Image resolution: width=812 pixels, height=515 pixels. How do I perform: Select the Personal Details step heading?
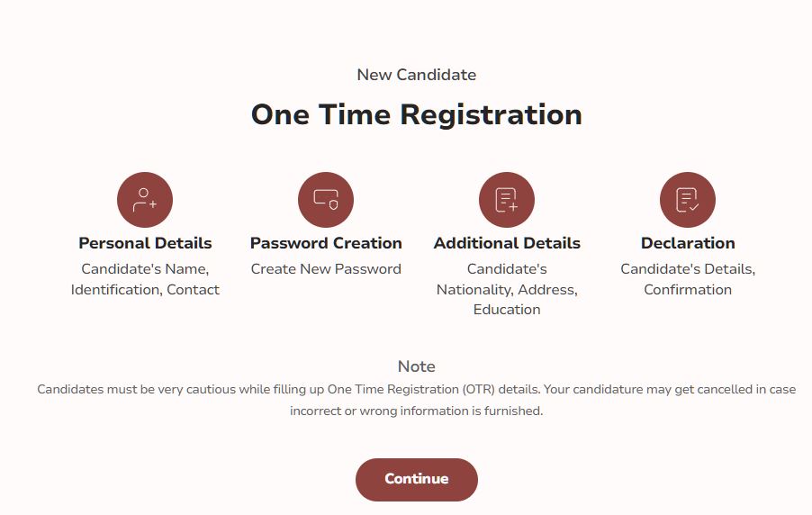(x=145, y=243)
